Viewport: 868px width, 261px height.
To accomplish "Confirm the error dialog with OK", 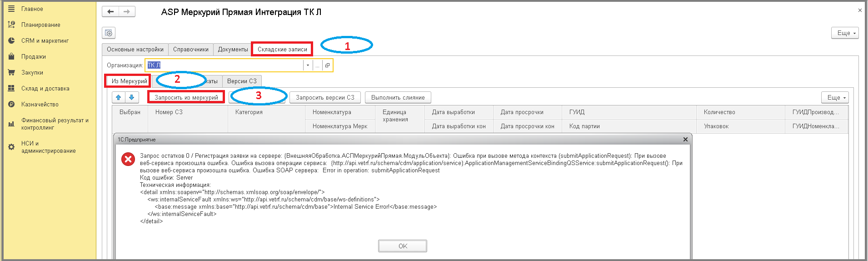I will 403,246.
